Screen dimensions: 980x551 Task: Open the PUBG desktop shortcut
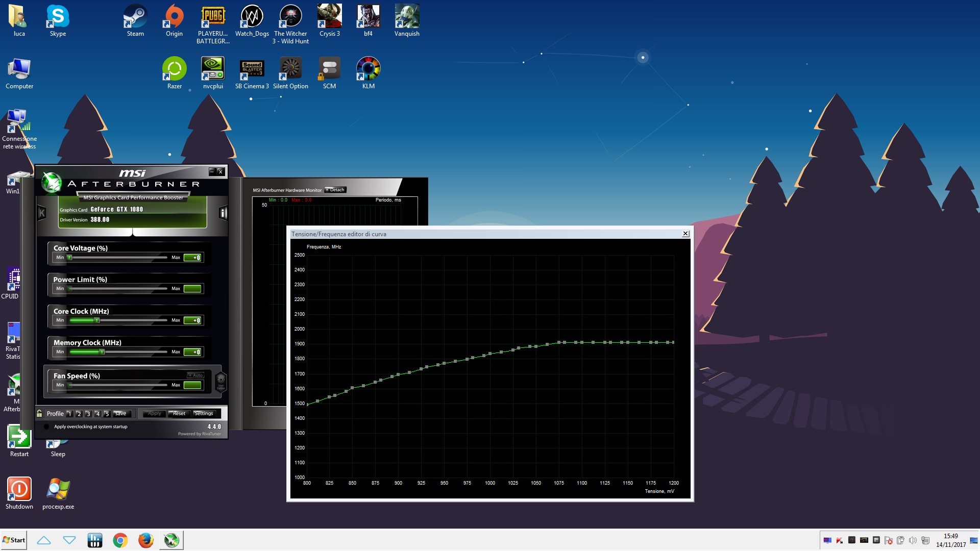(x=213, y=24)
